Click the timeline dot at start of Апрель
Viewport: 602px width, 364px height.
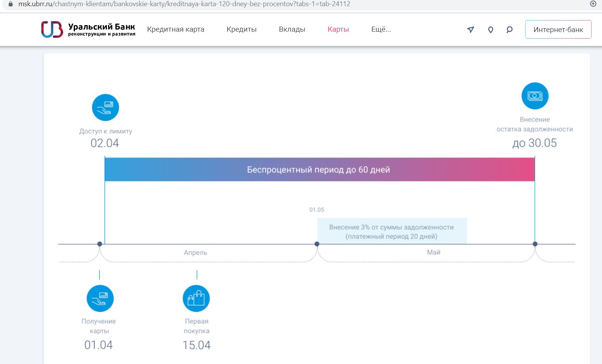point(100,244)
